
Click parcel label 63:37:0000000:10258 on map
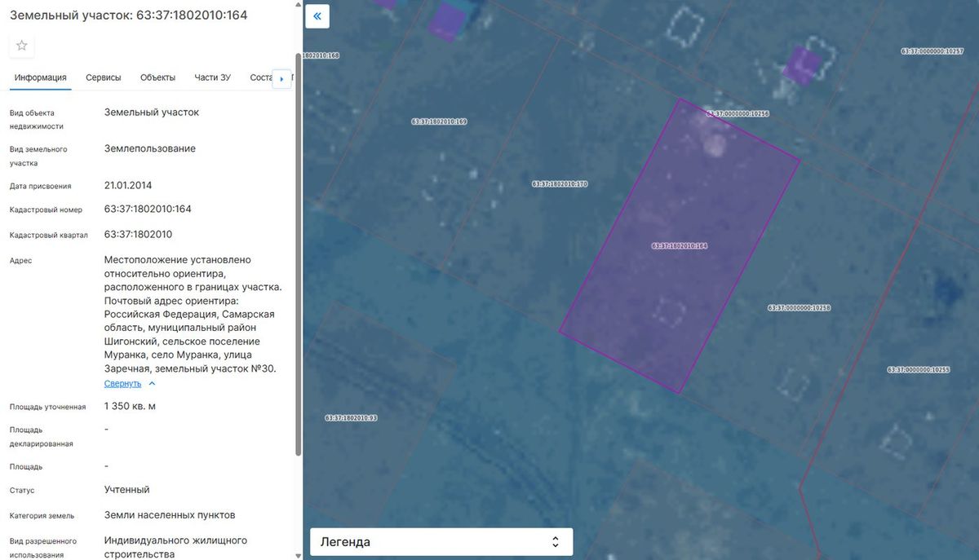pyautogui.click(x=799, y=308)
